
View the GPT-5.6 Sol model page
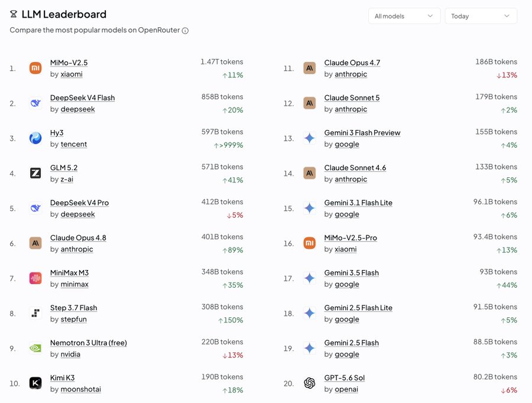[x=345, y=378]
